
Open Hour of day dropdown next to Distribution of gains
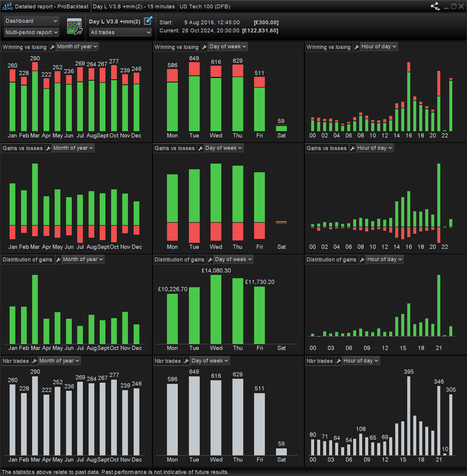point(385,259)
